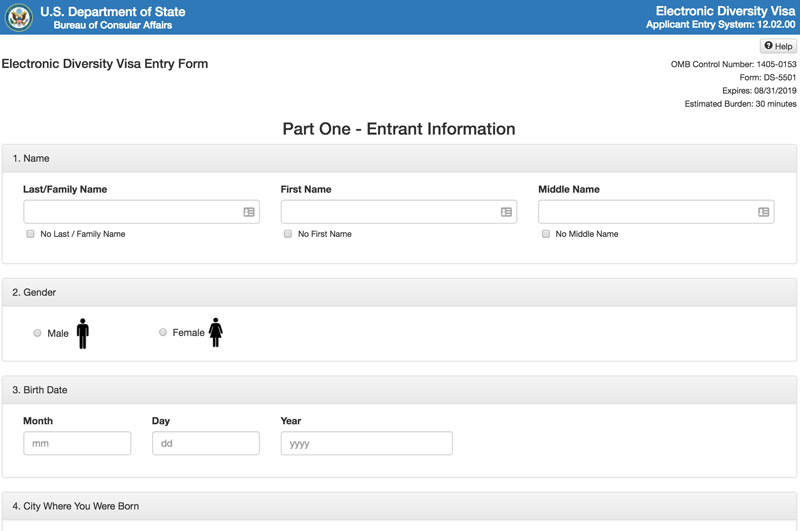
Task: Click the Department of State seal logo
Action: tap(20, 17)
